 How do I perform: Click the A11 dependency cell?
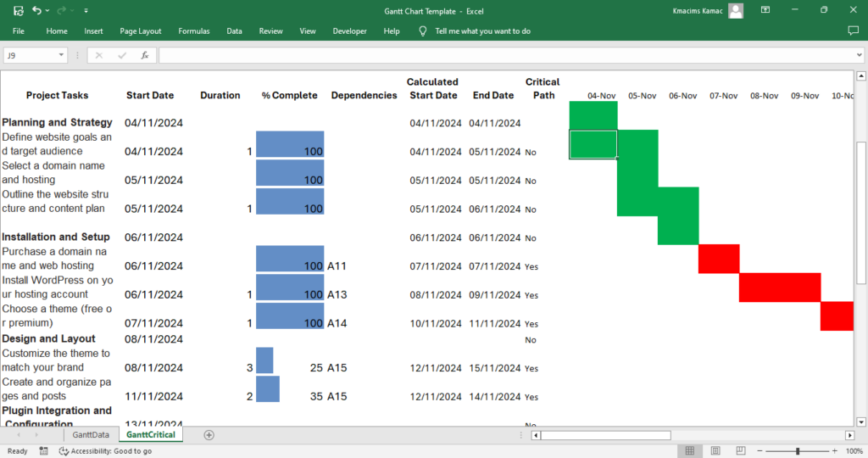[x=337, y=265]
